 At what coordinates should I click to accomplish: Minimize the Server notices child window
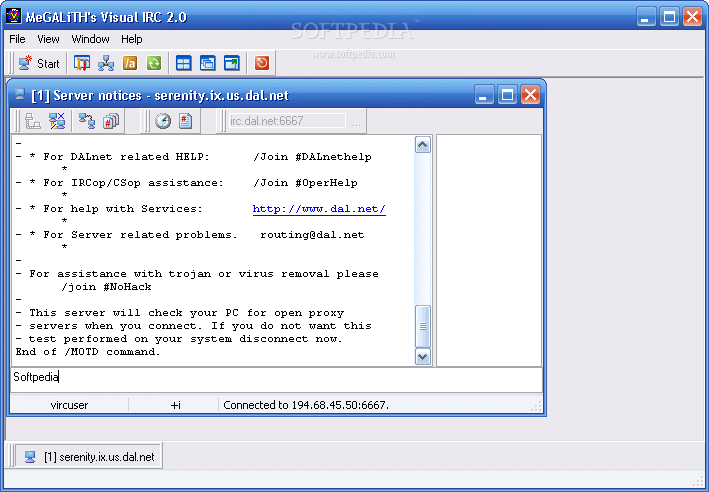click(x=483, y=95)
